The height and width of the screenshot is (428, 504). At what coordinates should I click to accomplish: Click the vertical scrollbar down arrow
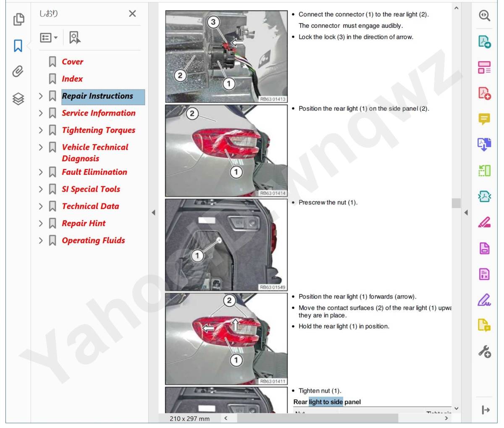pyautogui.click(x=457, y=408)
